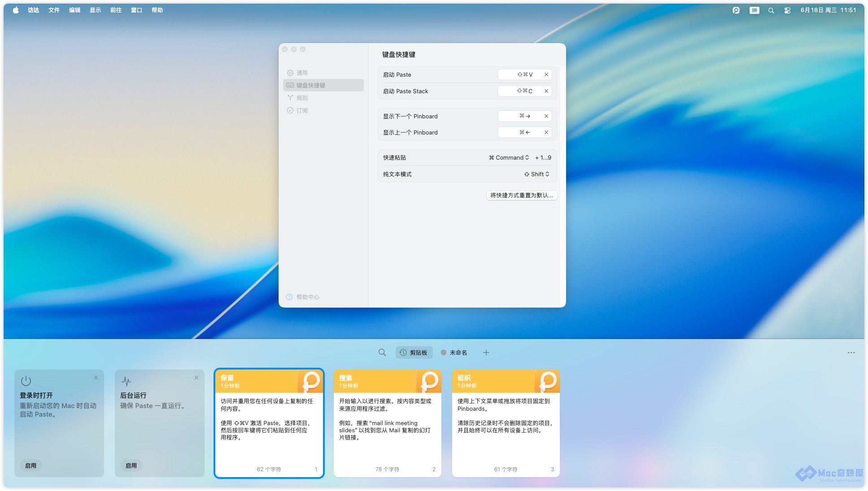Click the date and time 6月18日 周三
The image size is (868, 491).
828,10
